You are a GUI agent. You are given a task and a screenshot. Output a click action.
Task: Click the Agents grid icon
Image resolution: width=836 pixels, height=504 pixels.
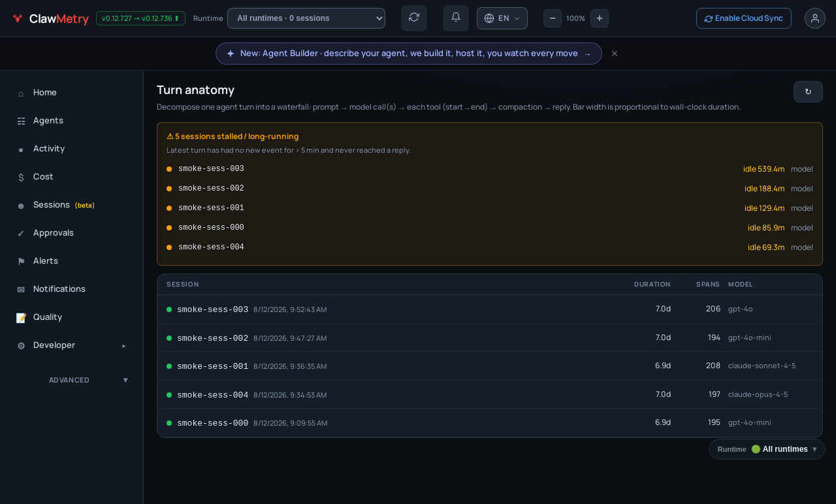tap(21, 121)
